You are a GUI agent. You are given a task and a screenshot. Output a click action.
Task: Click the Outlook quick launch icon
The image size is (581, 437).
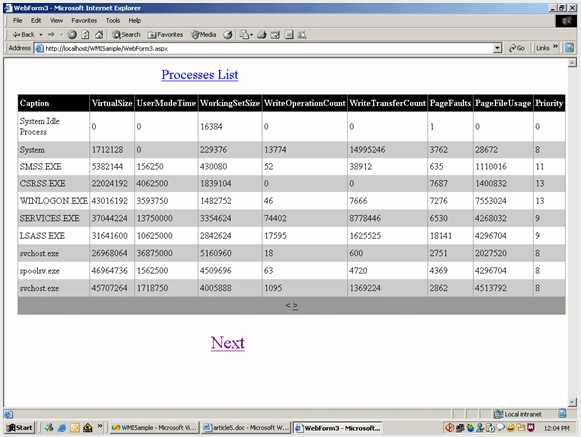point(75,428)
